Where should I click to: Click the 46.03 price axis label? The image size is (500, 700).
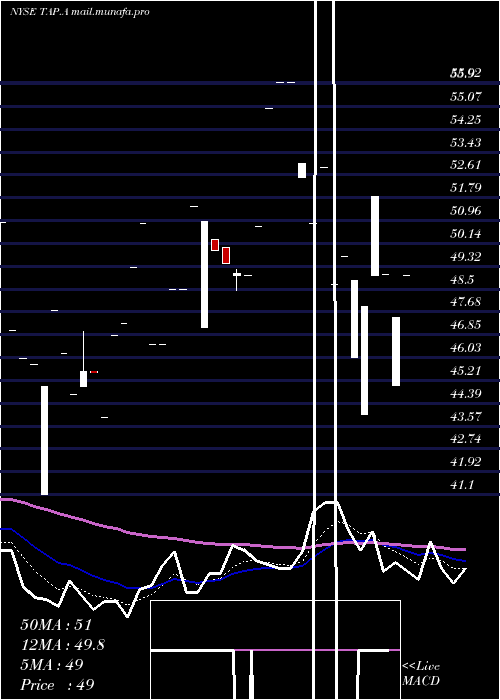coord(466,348)
